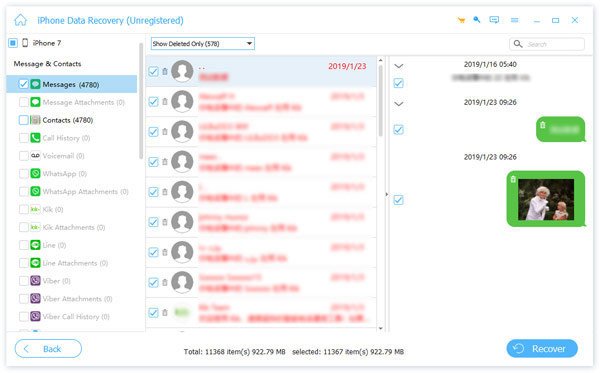
Task: Toggle the iPhone 7 device checkbox
Action: [x=13, y=43]
